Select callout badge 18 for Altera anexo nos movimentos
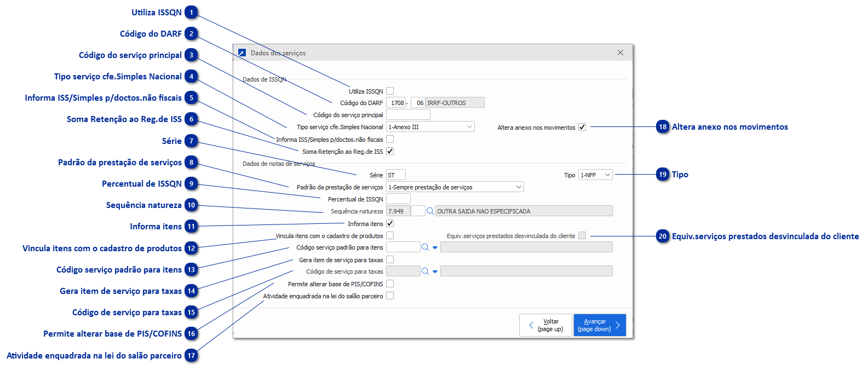This screenshot has height=370, width=868. point(663,127)
